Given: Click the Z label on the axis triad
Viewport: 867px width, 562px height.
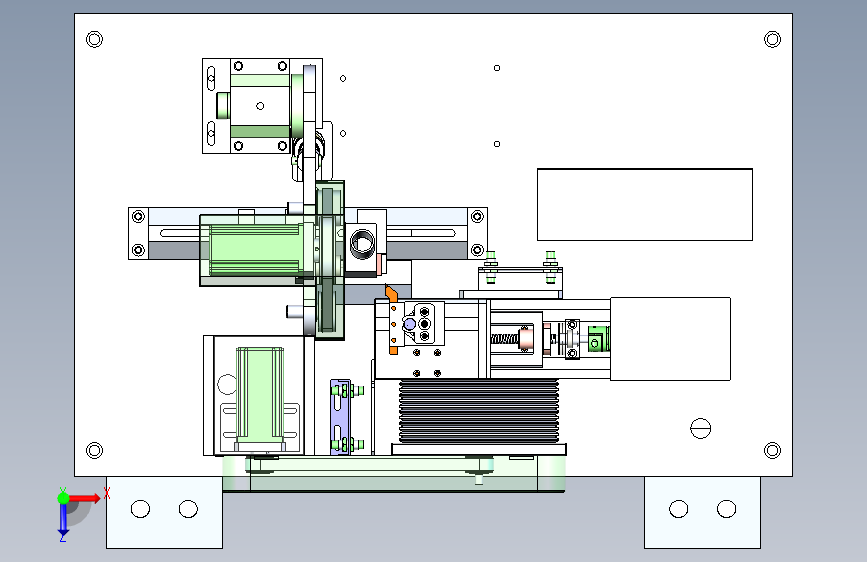Looking at the screenshot, I should (63, 537).
